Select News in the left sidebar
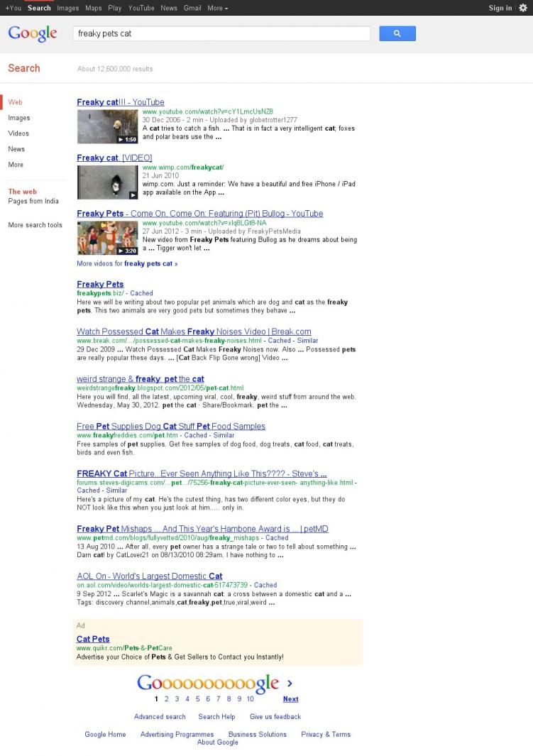The height and width of the screenshot is (756, 533). point(16,149)
